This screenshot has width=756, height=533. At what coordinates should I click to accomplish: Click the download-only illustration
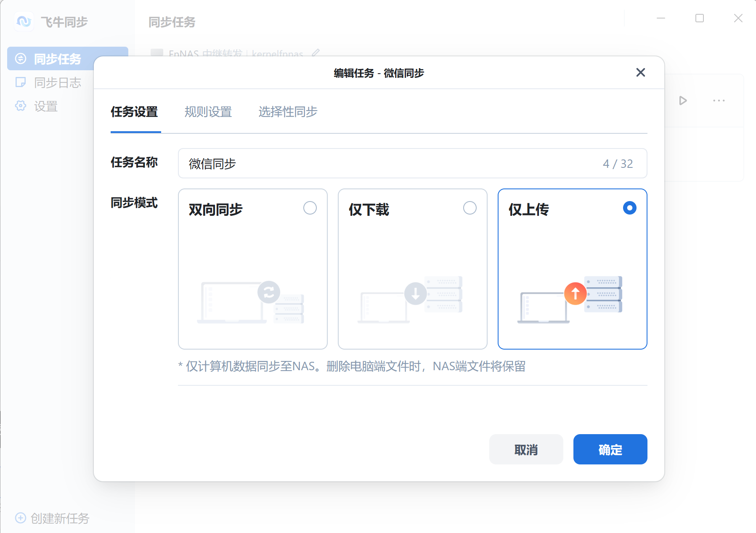click(410, 300)
